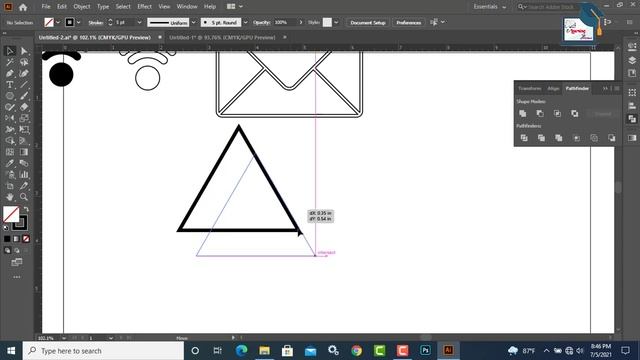Select the Column Graph tool

(x=24, y=175)
